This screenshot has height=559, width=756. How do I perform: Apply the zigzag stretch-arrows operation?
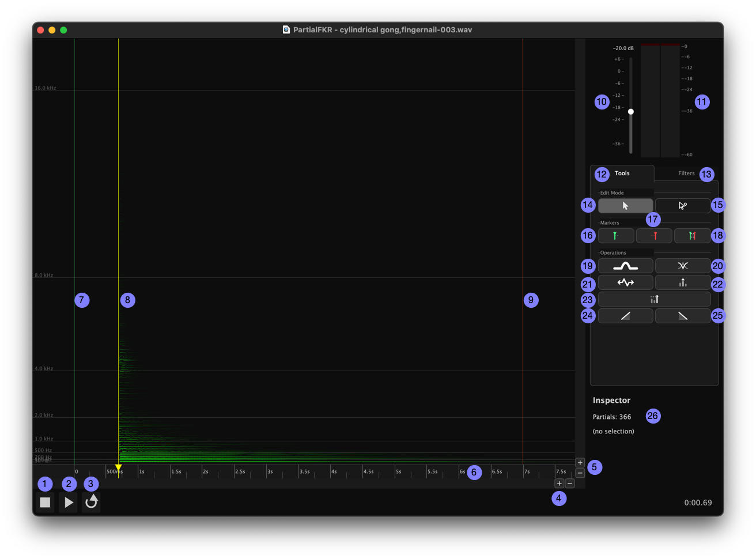pos(625,282)
